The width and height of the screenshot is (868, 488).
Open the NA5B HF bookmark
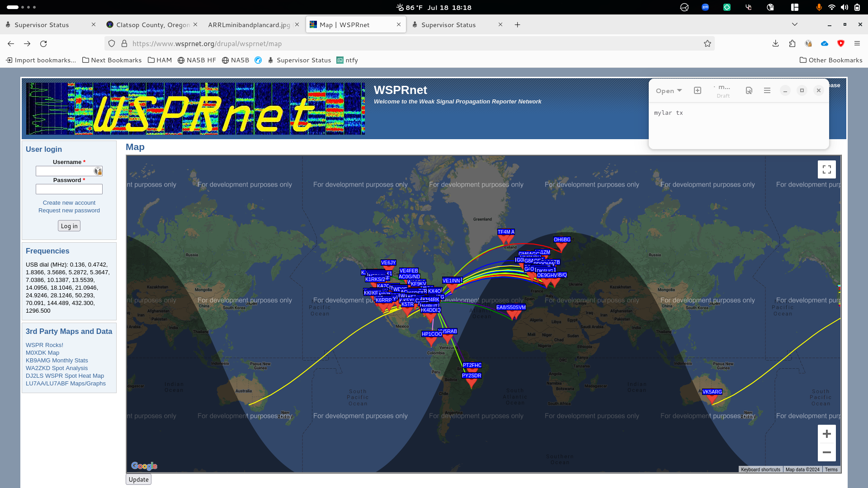197,60
